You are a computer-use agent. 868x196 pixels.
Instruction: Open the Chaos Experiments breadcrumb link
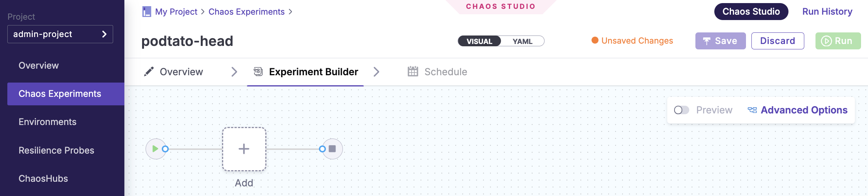pos(246,12)
